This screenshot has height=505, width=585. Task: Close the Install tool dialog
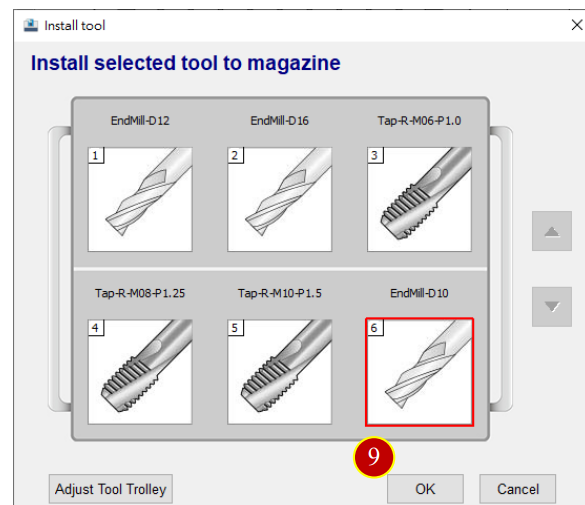pos(577,25)
